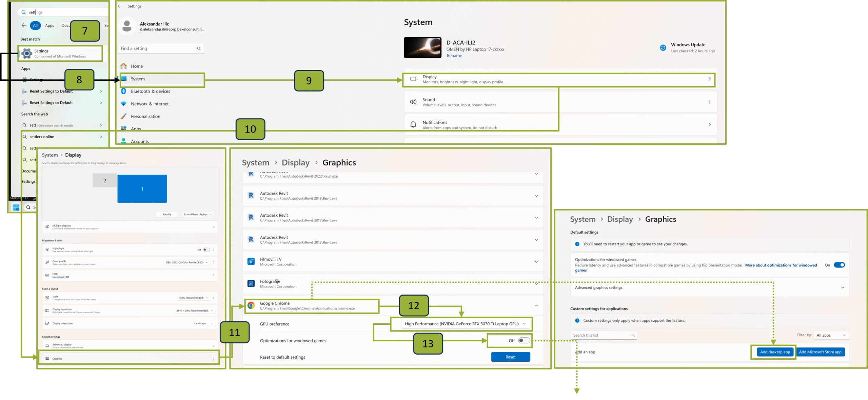
Task: Click the HDR icon on the Display page
Action: point(47,275)
